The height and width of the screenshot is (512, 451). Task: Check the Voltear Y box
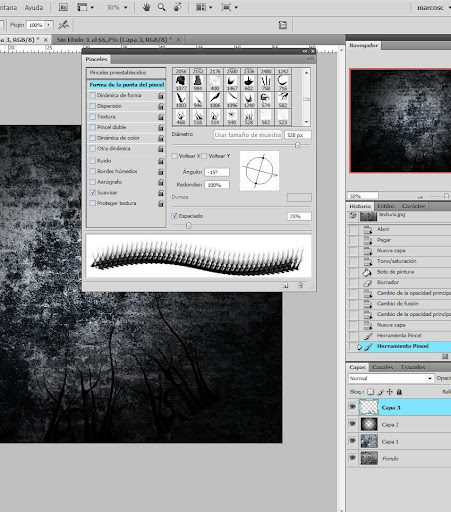click(204, 156)
